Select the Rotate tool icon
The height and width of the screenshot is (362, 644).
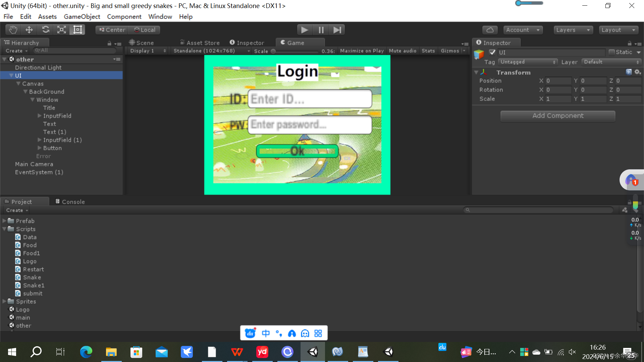point(45,30)
